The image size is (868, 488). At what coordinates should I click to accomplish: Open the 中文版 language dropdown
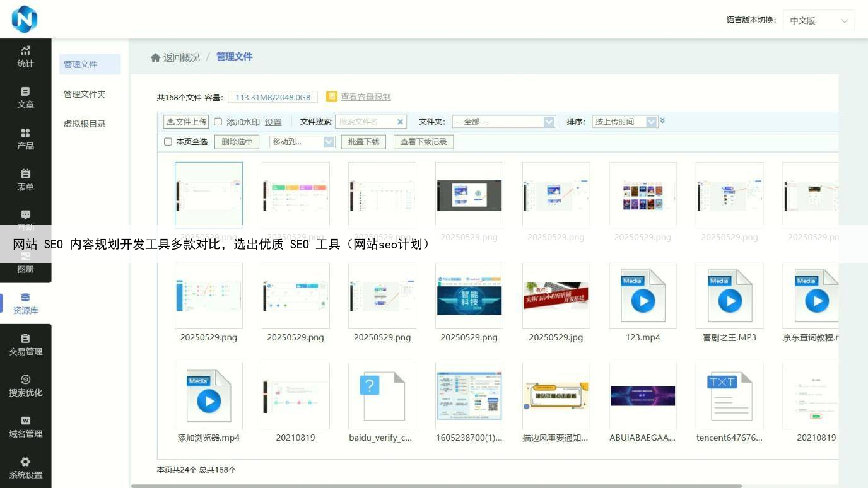tap(818, 20)
